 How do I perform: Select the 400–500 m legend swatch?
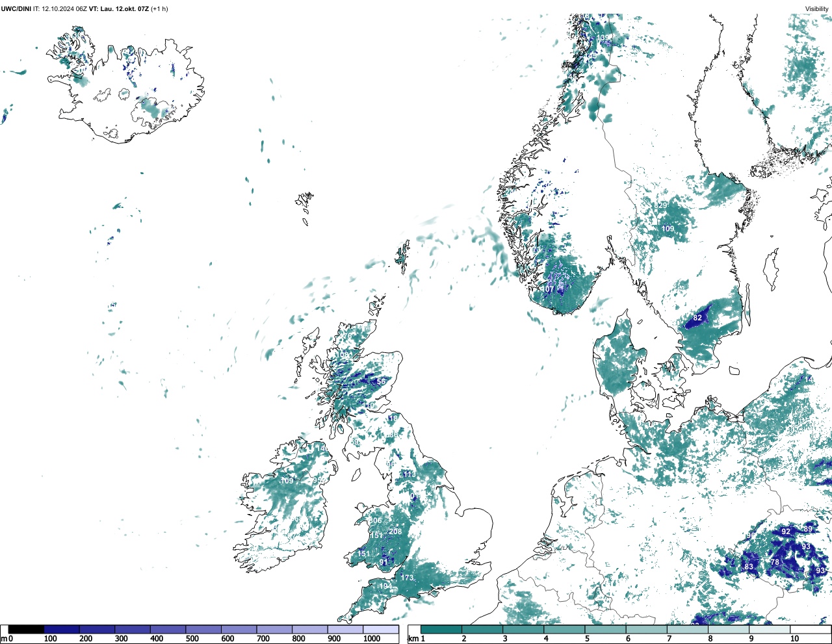click(168, 630)
